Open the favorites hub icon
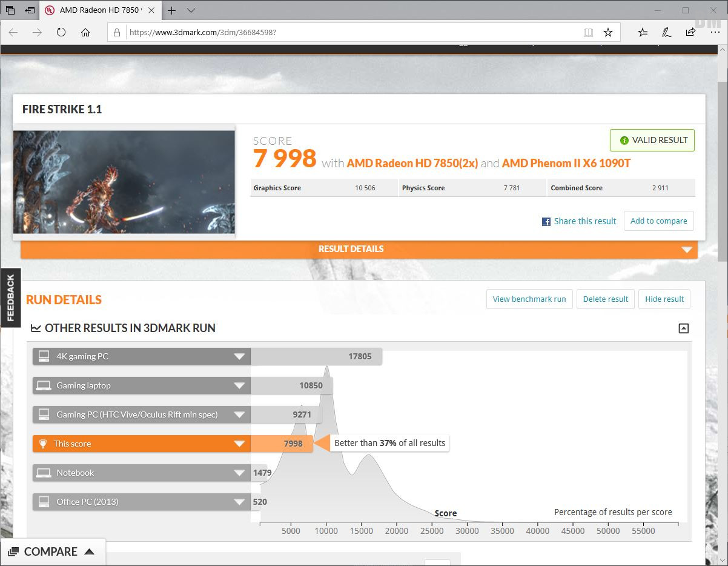This screenshot has height=566, width=728. [643, 32]
